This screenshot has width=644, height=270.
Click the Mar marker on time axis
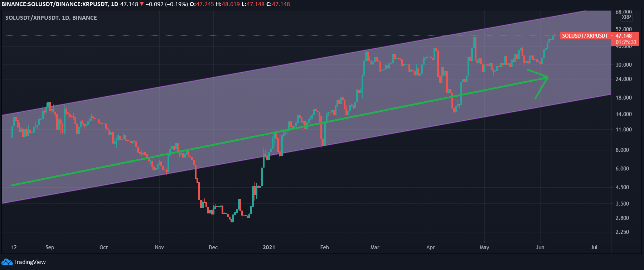pyautogui.click(x=374, y=247)
